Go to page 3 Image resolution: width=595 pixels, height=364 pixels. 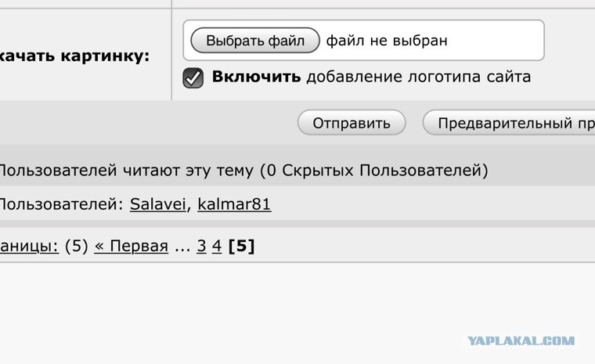click(201, 246)
